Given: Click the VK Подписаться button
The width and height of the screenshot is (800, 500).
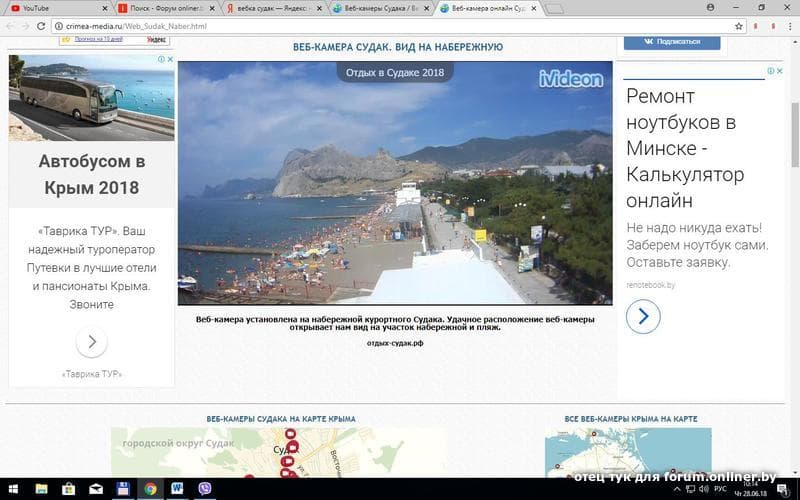Looking at the screenshot, I should [672, 42].
